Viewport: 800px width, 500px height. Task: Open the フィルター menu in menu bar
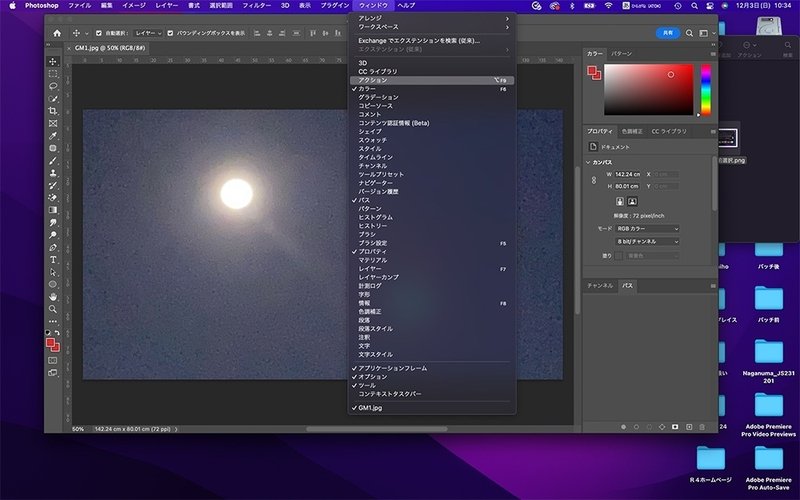257,6
